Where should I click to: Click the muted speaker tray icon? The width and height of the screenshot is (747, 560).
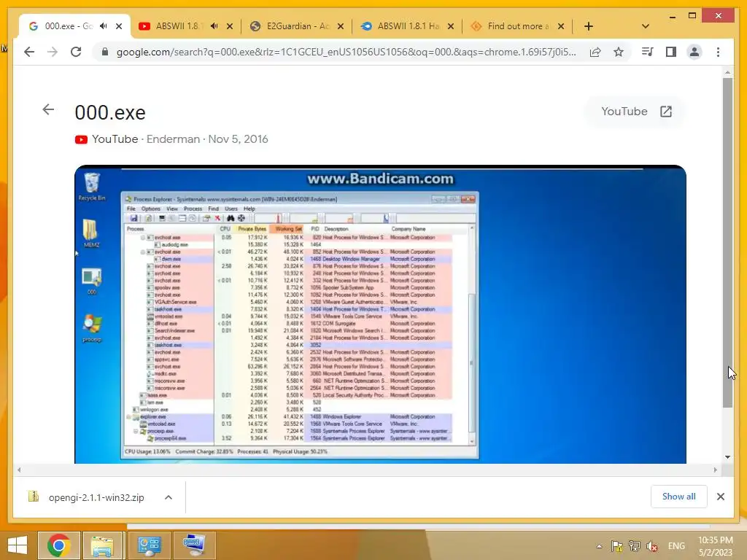[x=652, y=546]
